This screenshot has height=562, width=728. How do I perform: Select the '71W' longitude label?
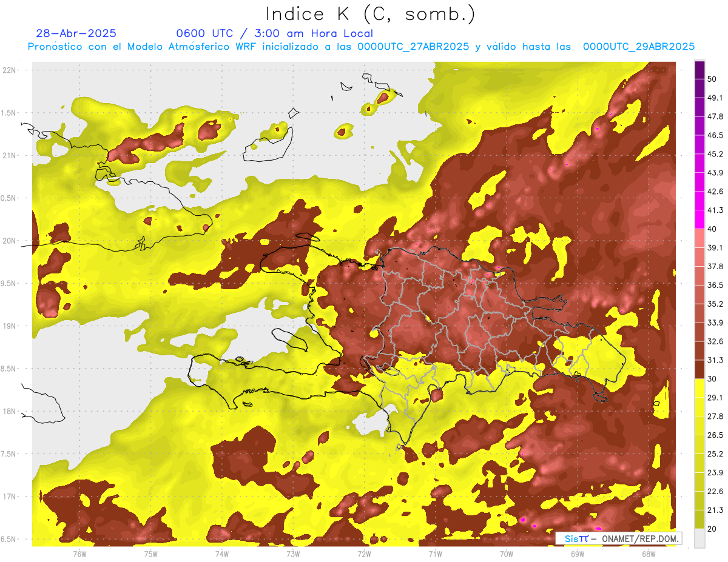(x=435, y=554)
